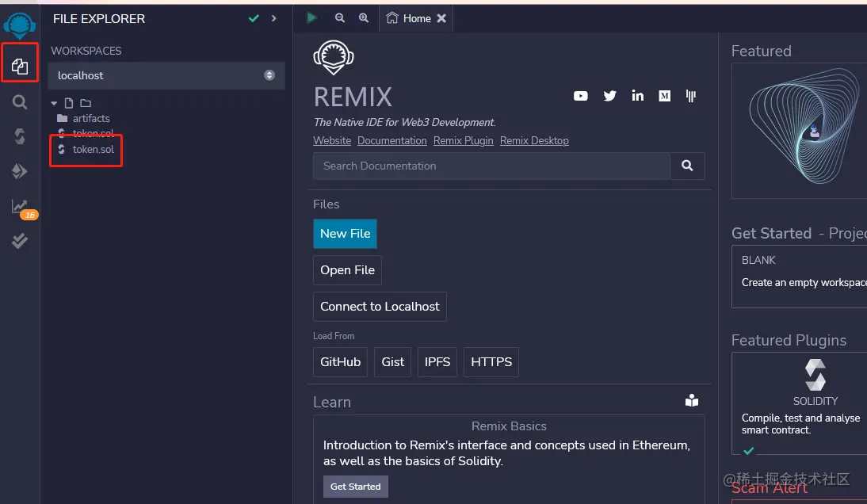Open Remix YouTube channel icon
Image resolution: width=867 pixels, height=504 pixels.
pos(581,96)
